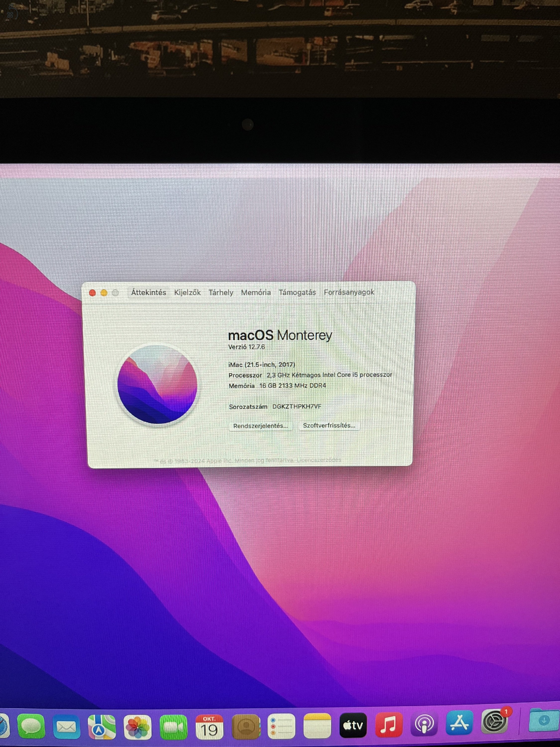Viewport: 560px width, 747px height.
Task: Minimize the About This Mac window
Action: click(x=104, y=293)
